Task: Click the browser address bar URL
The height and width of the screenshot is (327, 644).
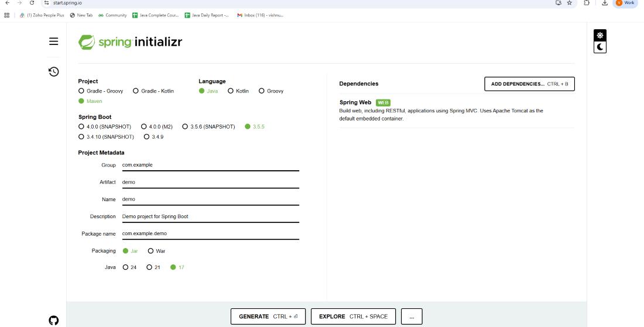Action: point(67,3)
